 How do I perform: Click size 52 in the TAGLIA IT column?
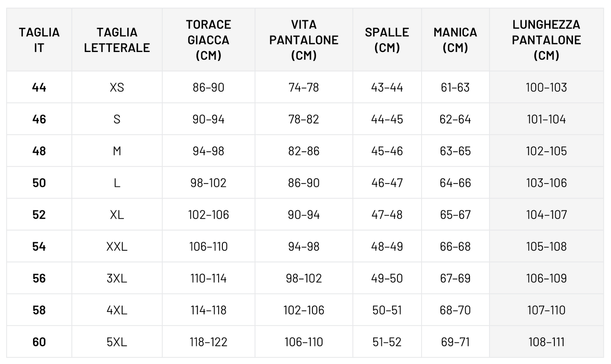click(x=39, y=214)
